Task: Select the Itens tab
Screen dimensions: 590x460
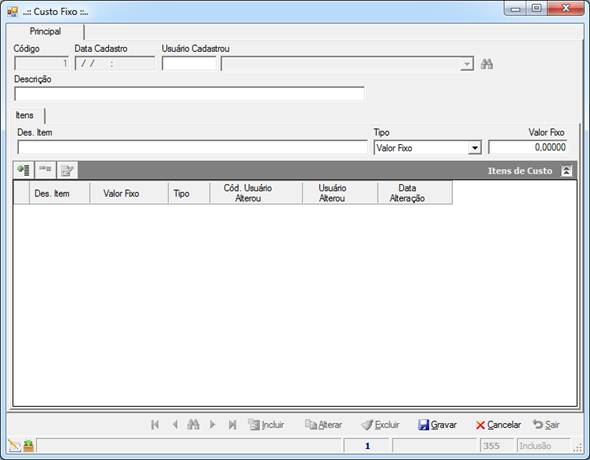Action: coord(25,115)
